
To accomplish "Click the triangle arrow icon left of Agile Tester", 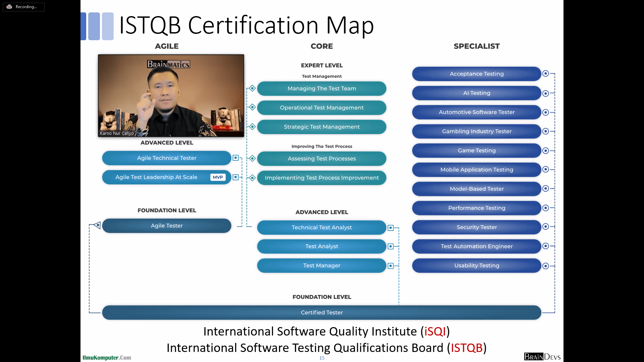I will [x=97, y=225].
